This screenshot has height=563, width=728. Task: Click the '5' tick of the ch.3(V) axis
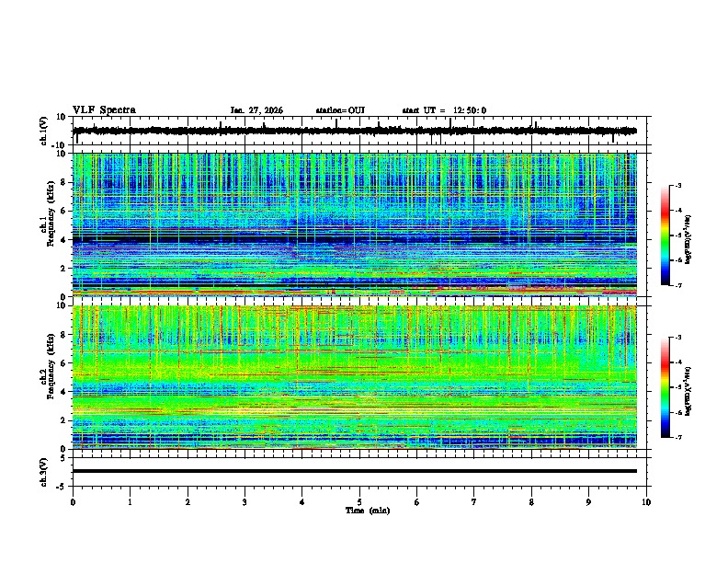(x=63, y=458)
